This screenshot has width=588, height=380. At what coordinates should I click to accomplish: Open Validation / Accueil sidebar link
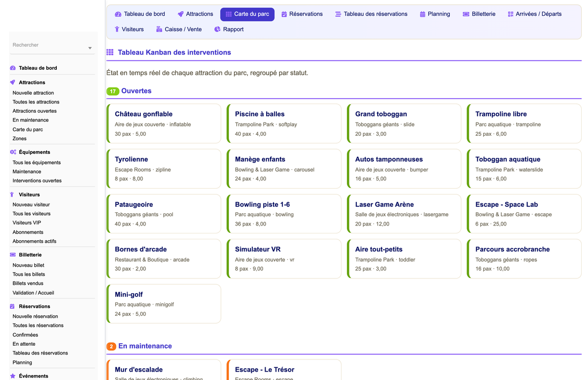click(33, 293)
